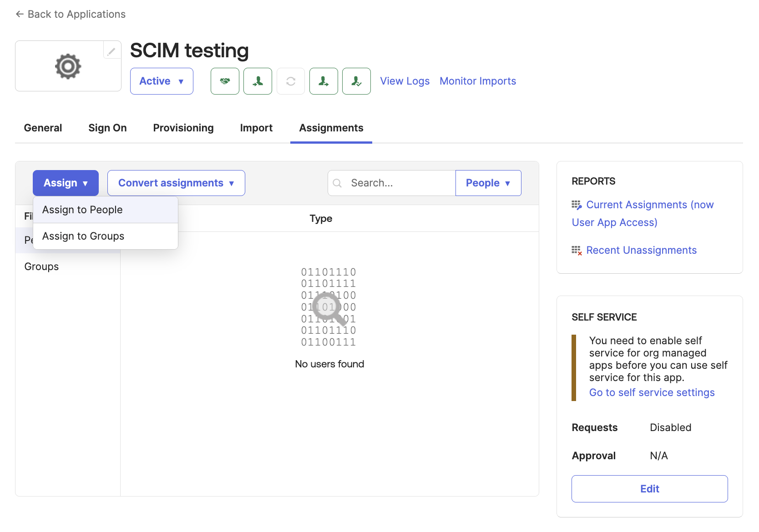Click the import users icon button
The height and width of the screenshot is (532, 759).
pyautogui.click(x=258, y=81)
